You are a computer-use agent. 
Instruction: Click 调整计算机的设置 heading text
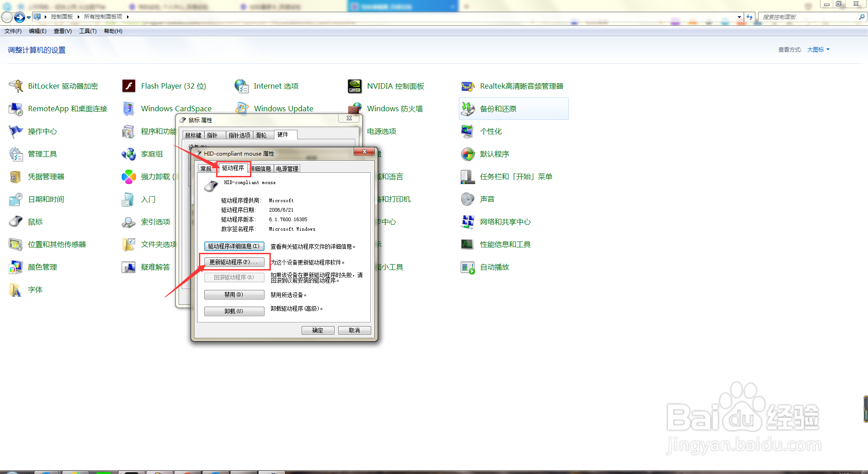point(37,50)
